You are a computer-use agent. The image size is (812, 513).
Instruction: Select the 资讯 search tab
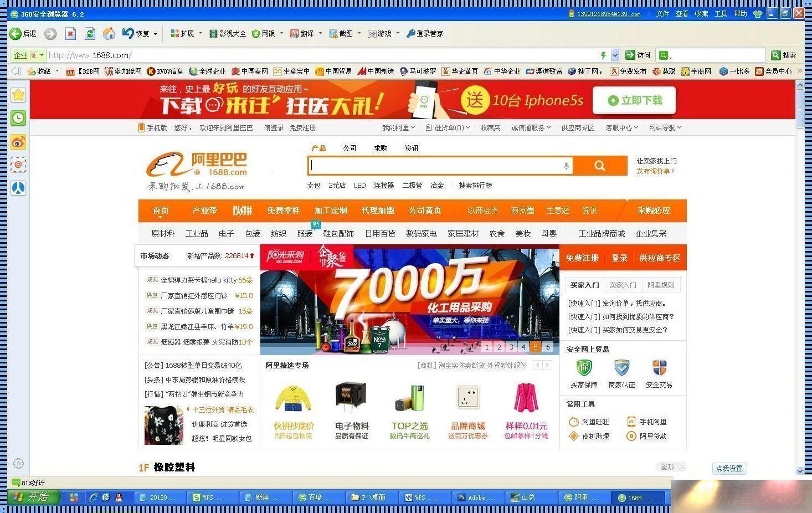tap(412, 148)
